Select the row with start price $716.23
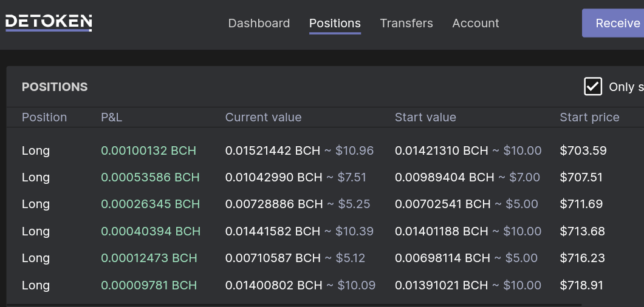This screenshot has height=307, width=644. tap(324, 258)
